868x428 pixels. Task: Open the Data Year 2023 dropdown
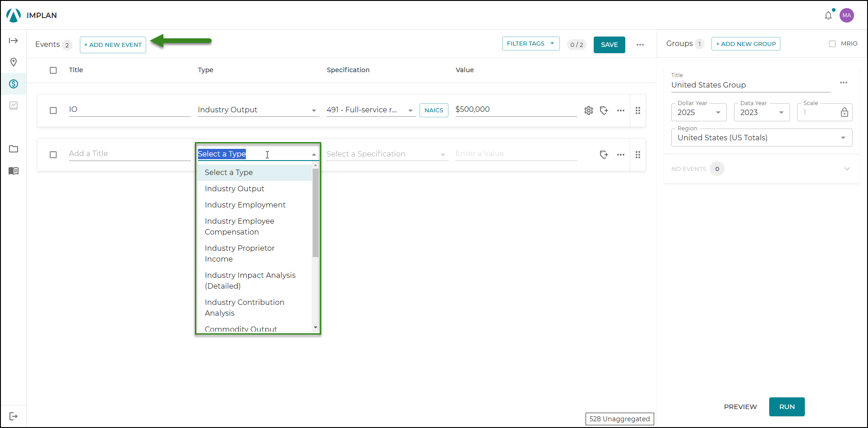[x=762, y=112]
